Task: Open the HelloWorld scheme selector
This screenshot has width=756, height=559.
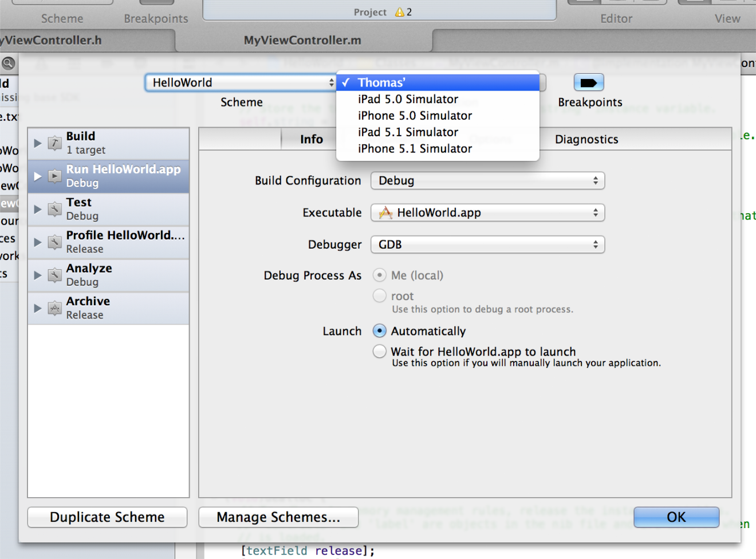Action: [x=241, y=83]
